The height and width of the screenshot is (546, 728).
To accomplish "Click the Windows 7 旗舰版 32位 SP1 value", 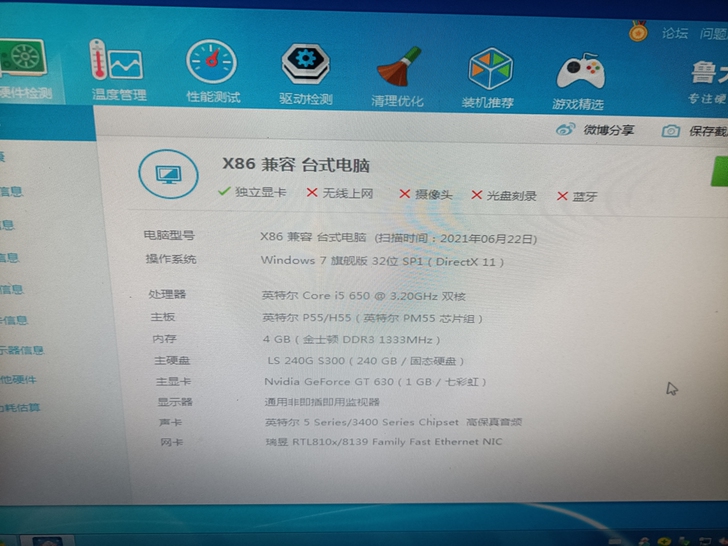I will [x=382, y=261].
